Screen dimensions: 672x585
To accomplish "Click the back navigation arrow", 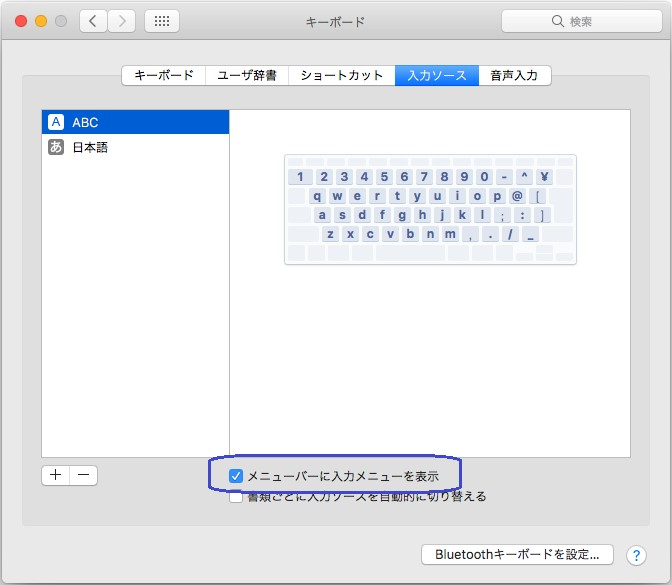I will coord(93,21).
